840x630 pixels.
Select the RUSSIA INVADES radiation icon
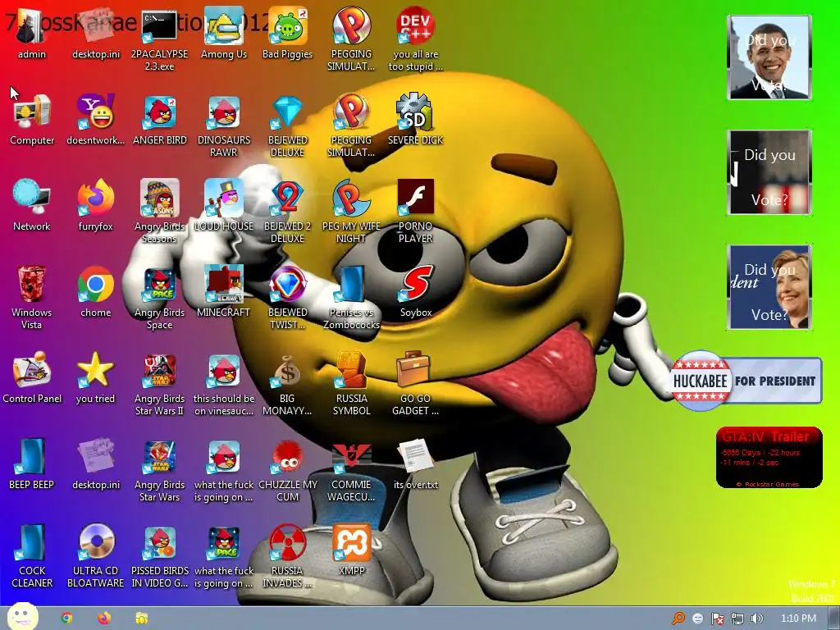coord(287,542)
